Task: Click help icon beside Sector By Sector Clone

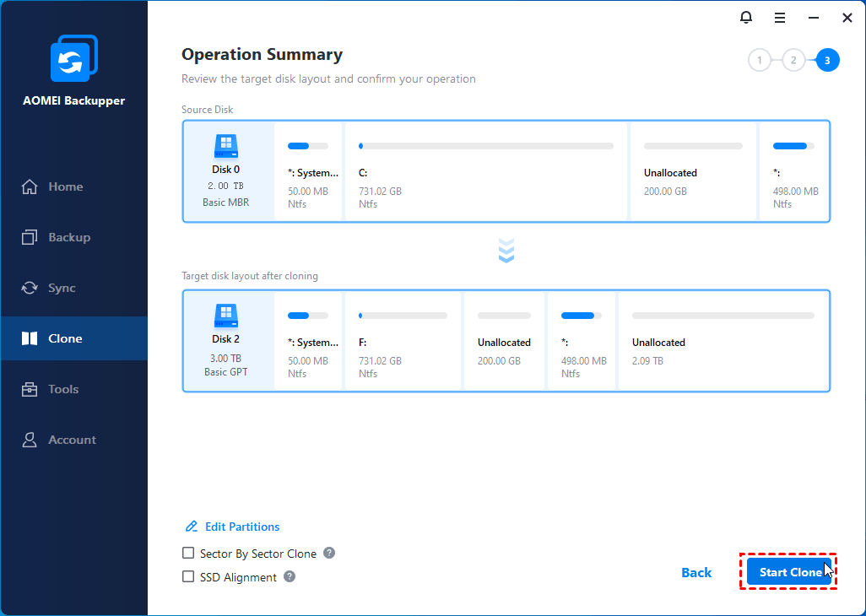Action: pyautogui.click(x=329, y=554)
